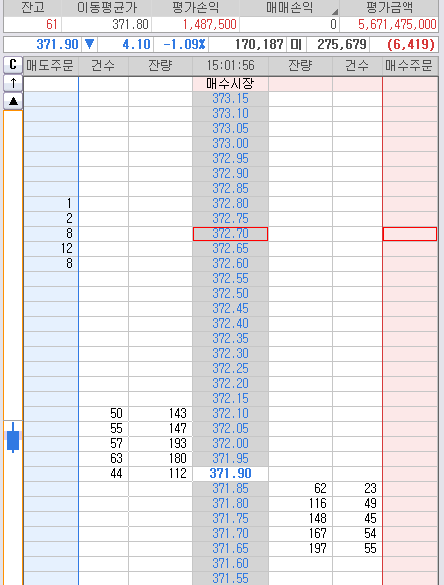Select price row 372.95

point(230,159)
